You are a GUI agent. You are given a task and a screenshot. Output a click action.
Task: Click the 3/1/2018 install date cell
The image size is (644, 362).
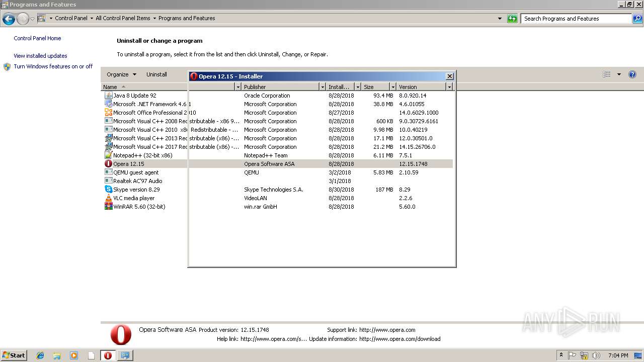click(x=340, y=181)
